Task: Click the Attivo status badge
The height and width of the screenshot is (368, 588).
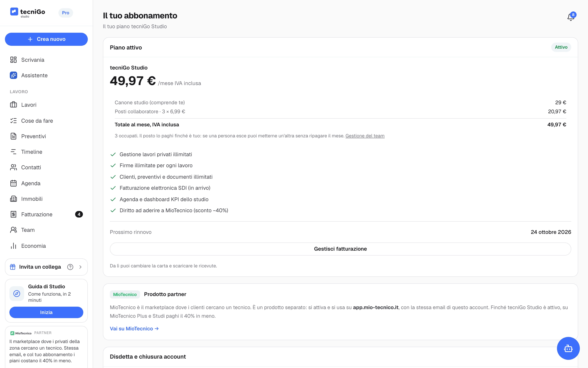Action: [561, 47]
